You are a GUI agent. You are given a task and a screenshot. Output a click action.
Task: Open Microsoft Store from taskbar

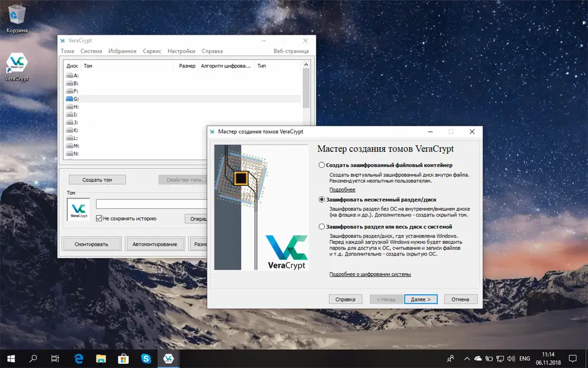click(123, 359)
